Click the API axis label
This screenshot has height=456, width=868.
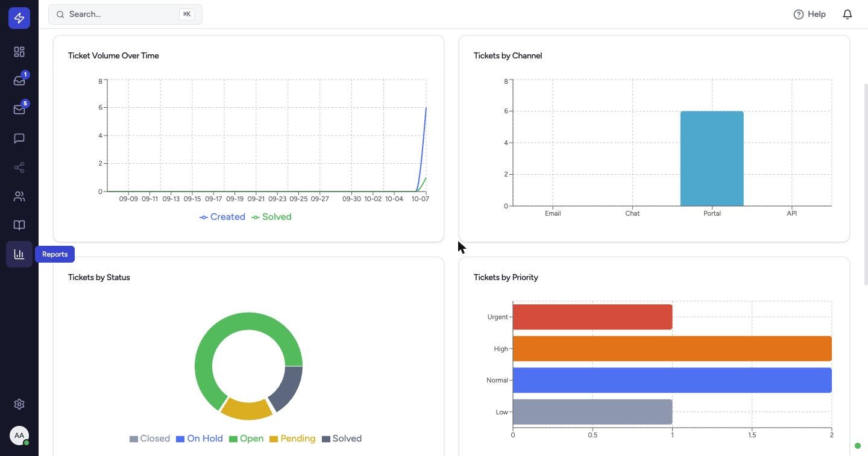tap(792, 213)
